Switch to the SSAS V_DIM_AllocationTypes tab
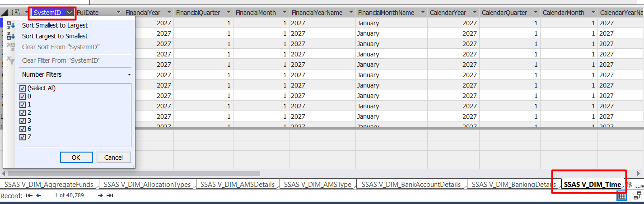 pos(147,184)
